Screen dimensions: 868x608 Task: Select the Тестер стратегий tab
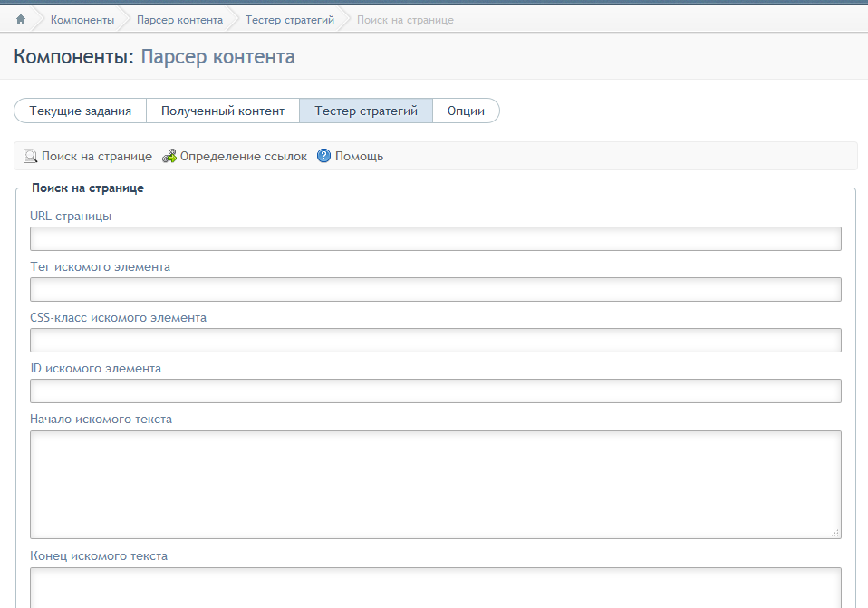(366, 111)
